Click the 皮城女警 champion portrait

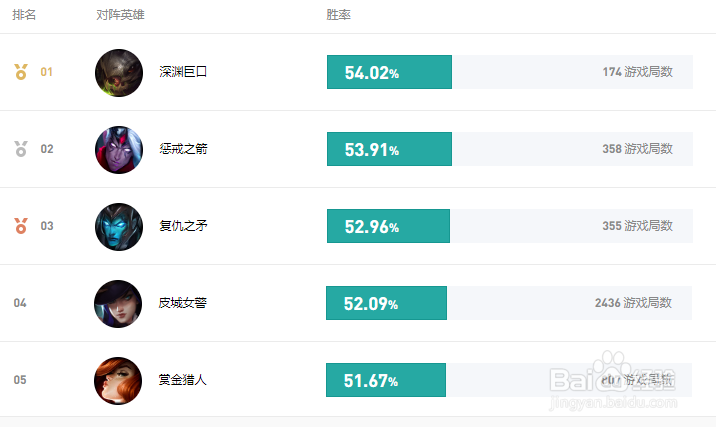click(118, 304)
